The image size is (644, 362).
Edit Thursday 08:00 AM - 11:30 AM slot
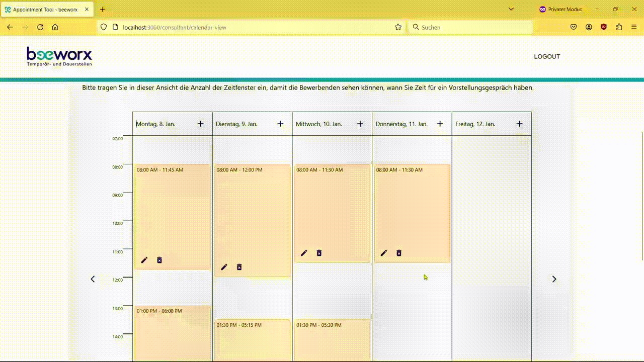[384, 253]
